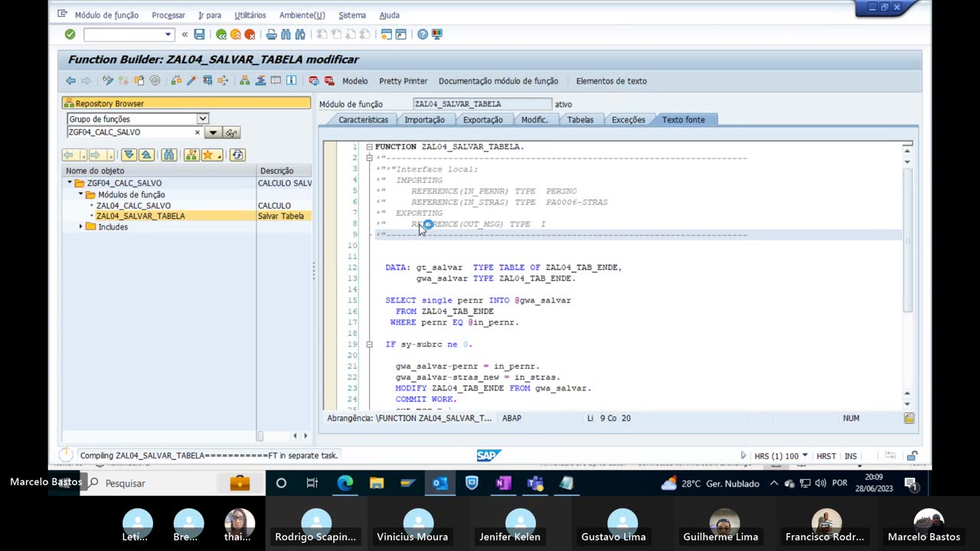980x551 pixels.
Task: Click the Find binoculars in Repository Browser
Action: (169, 155)
